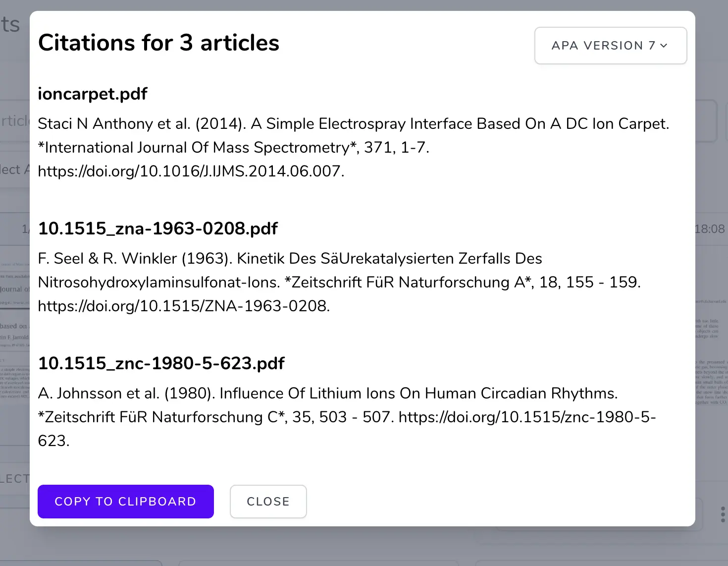Viewport: 728px width, 566px height.
Task: Click the doi.org/10.1515/ZNA-1963-0208 URL text
Action: pyautogui.click(x=184, y=306)
